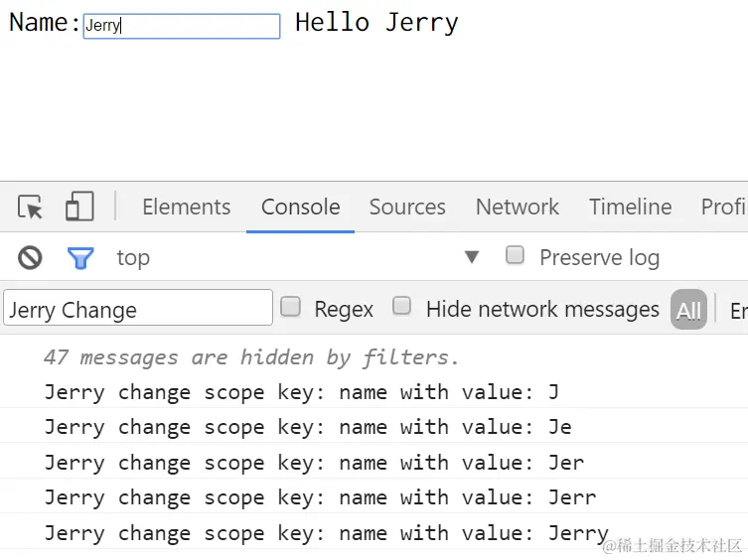The image size is (748, 560).
Task: Select the Console tab
Action: click(300, 207)
